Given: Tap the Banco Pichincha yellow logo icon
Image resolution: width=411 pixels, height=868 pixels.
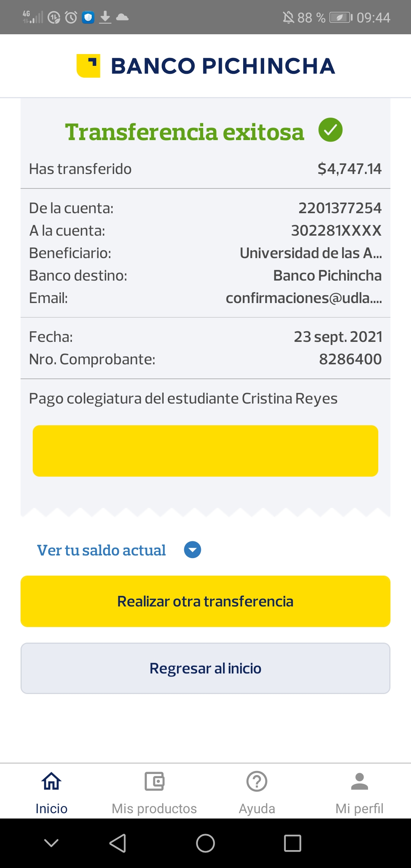Looking at the screenshot, I should (x=88, y=66).
